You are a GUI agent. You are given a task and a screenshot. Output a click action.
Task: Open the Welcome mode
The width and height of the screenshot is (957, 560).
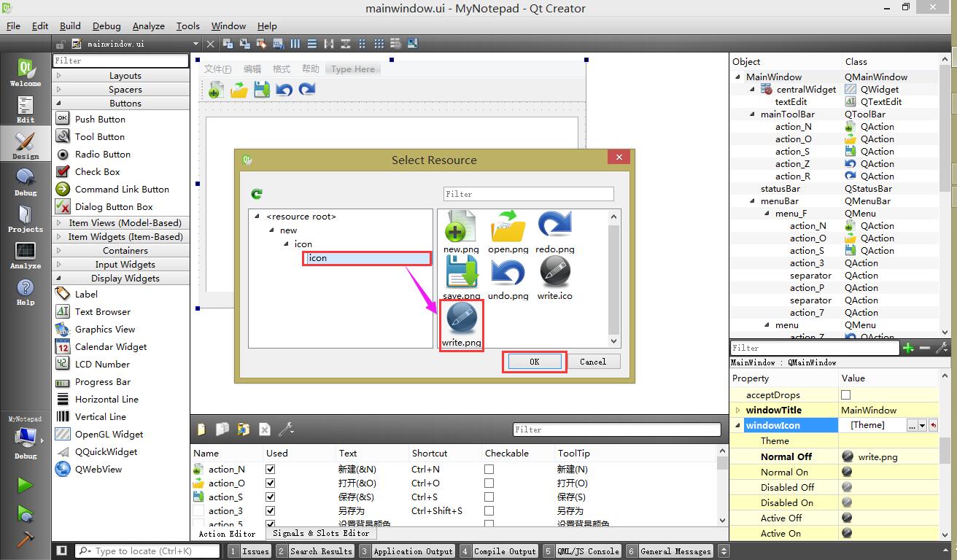(26, 73)
